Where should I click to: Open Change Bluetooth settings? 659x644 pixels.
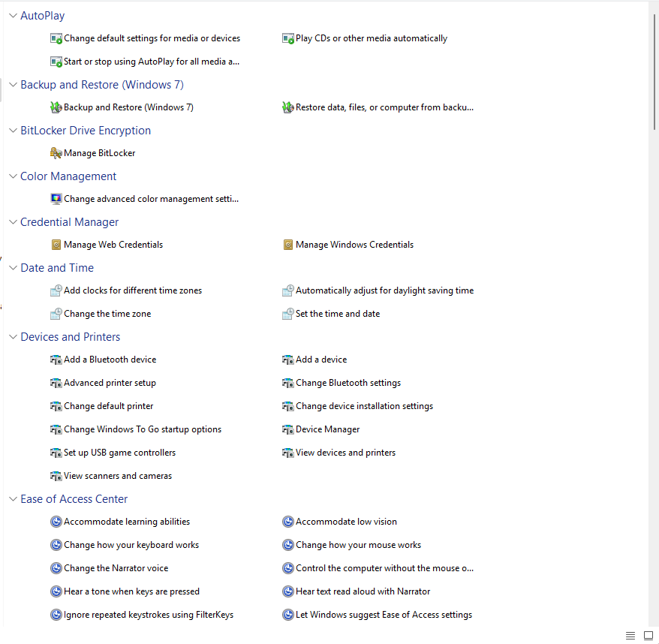(348, 383)
